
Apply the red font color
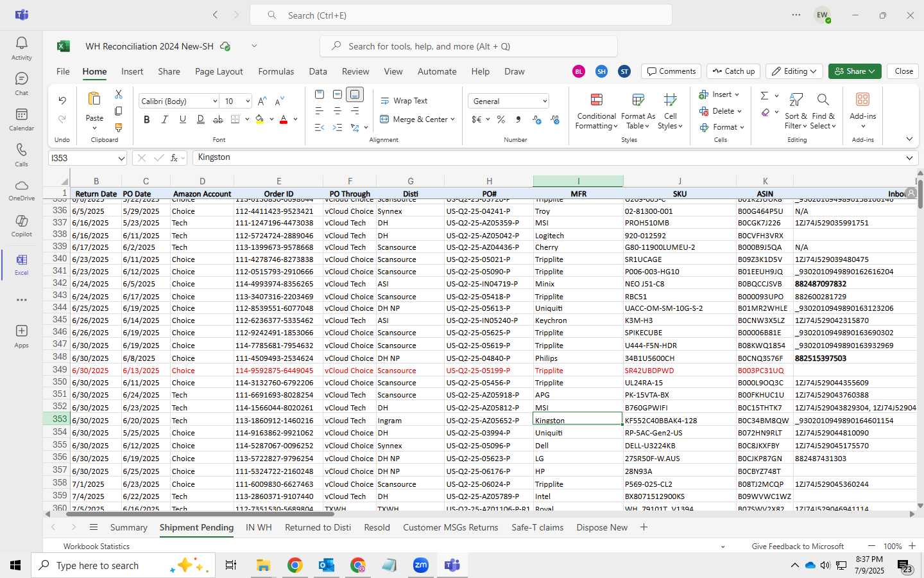284,119
